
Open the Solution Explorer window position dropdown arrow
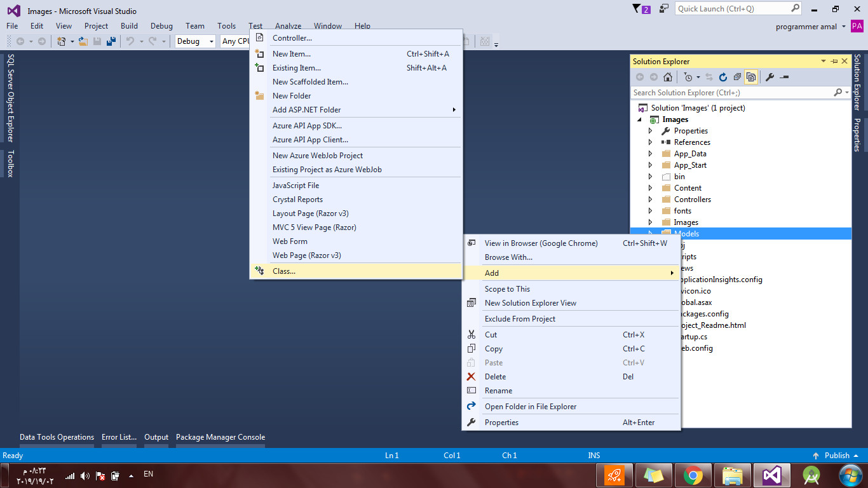pyautogui.click(x=824, y=61)
